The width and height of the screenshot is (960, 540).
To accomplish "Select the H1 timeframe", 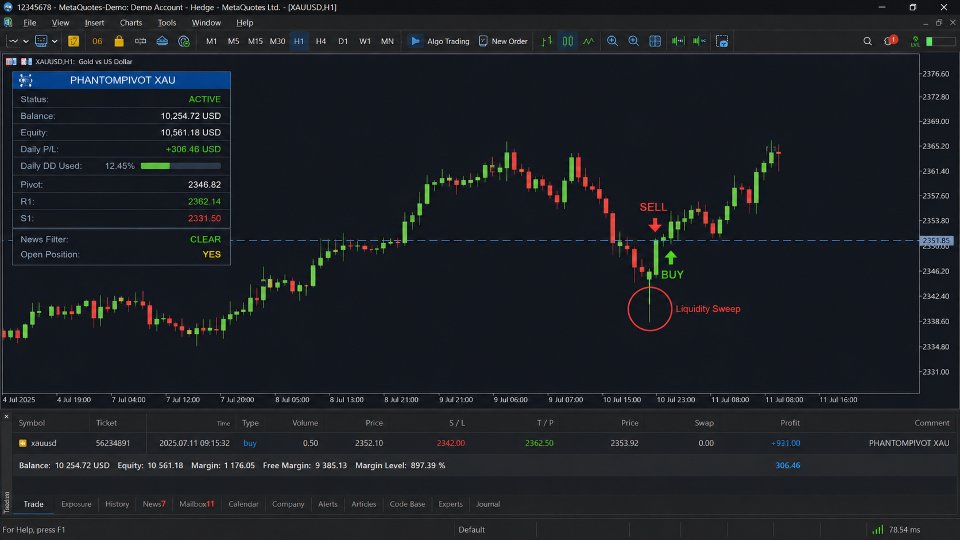I will click(x=299, y=41).
